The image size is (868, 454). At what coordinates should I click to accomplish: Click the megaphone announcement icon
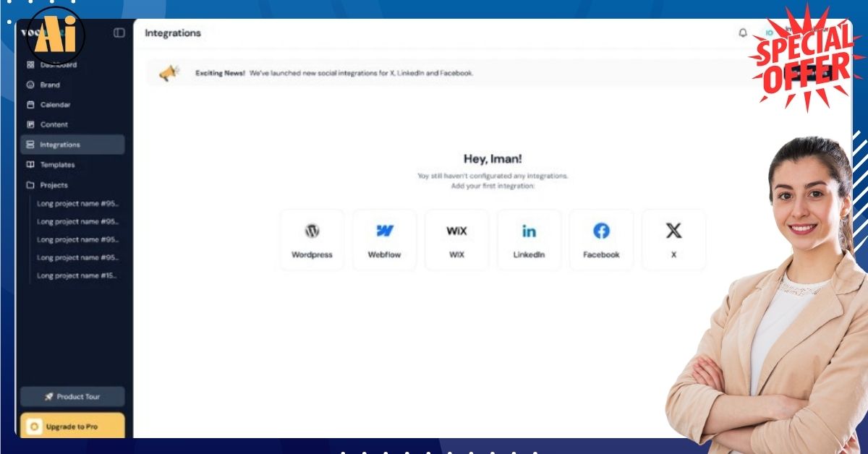tap(169, 73)
